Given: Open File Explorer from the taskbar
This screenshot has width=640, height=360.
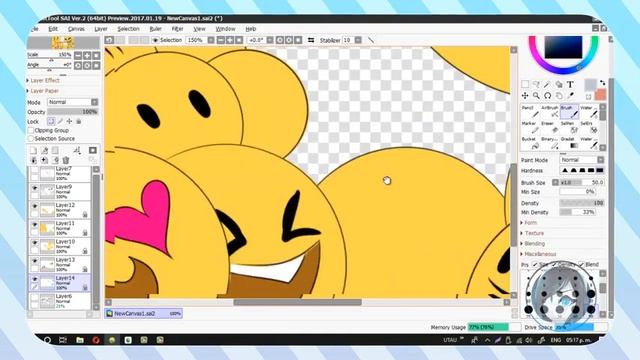Looking at the screenshot, I should point(80,340).
